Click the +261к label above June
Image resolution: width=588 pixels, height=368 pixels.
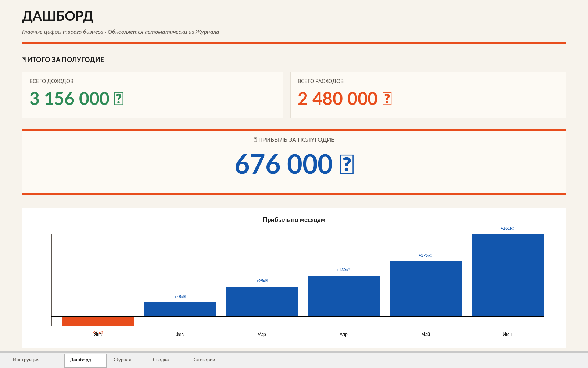(x=507, y=228)
